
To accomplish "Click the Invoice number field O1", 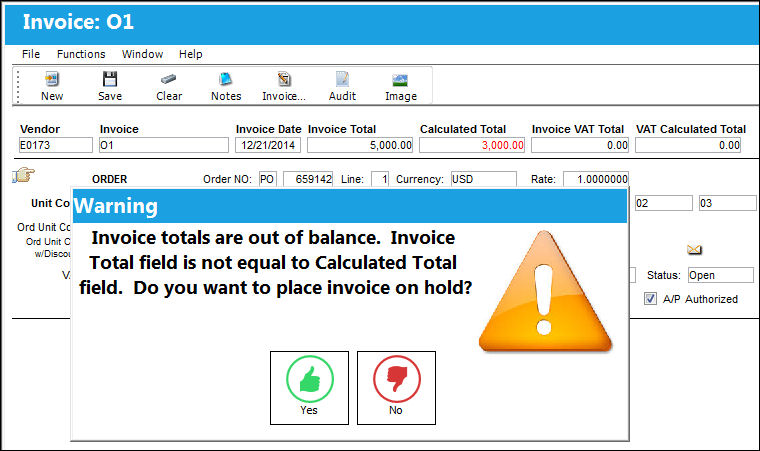I will pos(164,145).
